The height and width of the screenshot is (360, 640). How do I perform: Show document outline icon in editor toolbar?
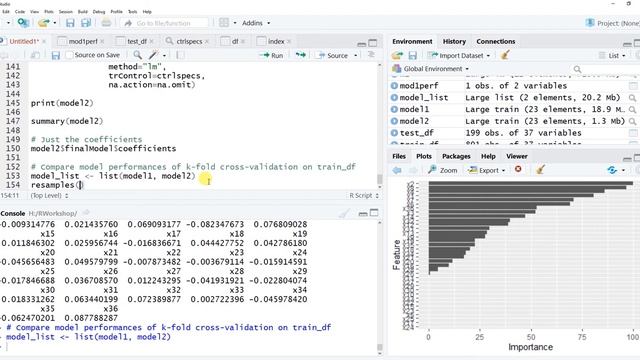371,55
